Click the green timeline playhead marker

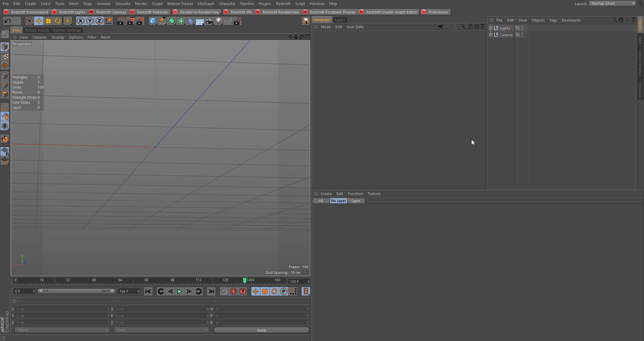(245, 280)
